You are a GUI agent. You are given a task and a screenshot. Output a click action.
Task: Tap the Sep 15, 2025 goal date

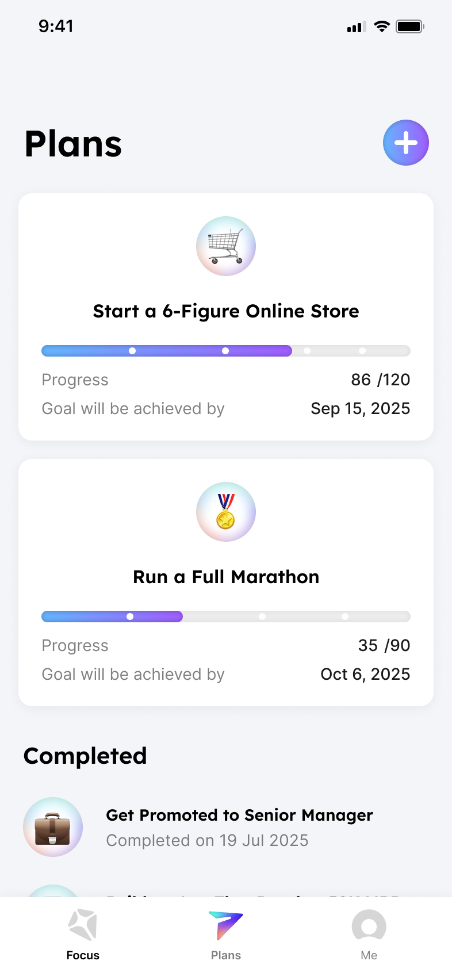[360, 408]
